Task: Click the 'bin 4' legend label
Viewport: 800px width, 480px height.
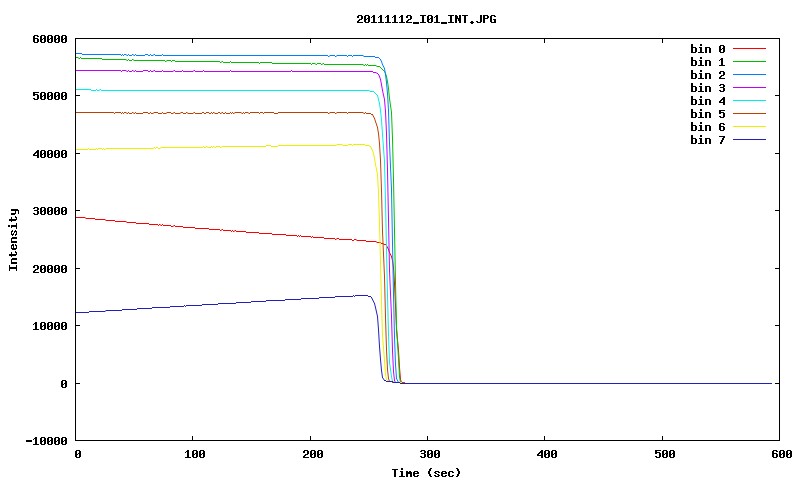Action: coord(707,101)
